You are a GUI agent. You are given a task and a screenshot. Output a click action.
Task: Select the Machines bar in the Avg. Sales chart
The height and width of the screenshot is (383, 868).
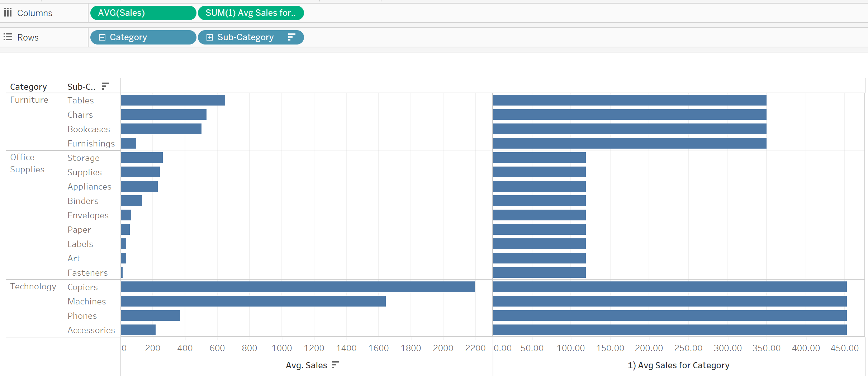click(x=253, y=301)
